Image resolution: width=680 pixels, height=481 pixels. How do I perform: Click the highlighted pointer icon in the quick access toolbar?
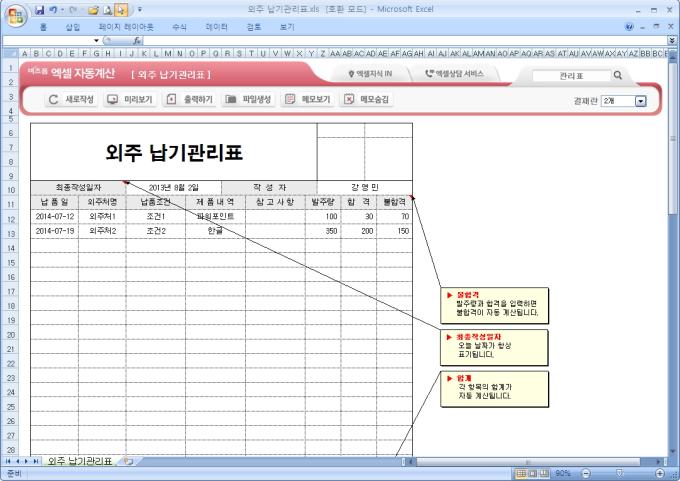[121, 10]
